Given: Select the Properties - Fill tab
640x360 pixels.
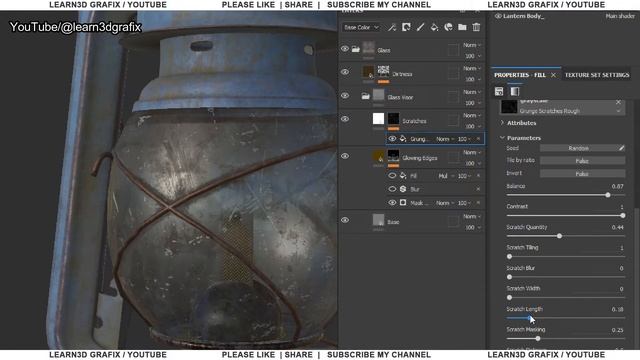Looking at the screenshot, I should point(520,75).
